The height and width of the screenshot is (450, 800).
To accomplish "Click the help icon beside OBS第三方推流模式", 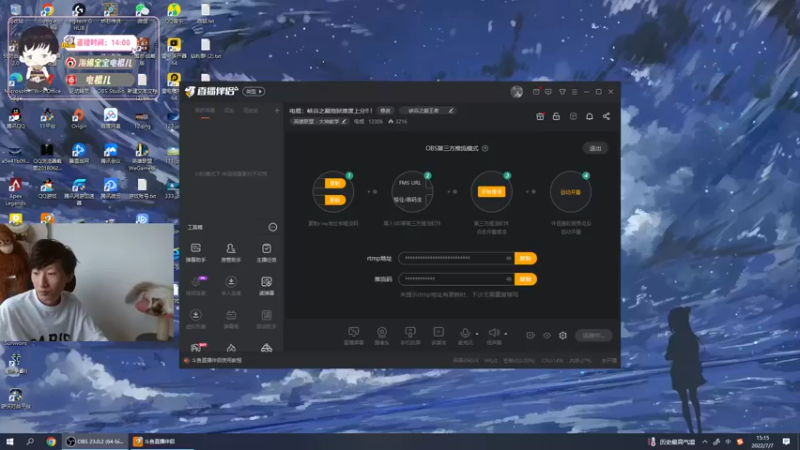I will (485, 148).
